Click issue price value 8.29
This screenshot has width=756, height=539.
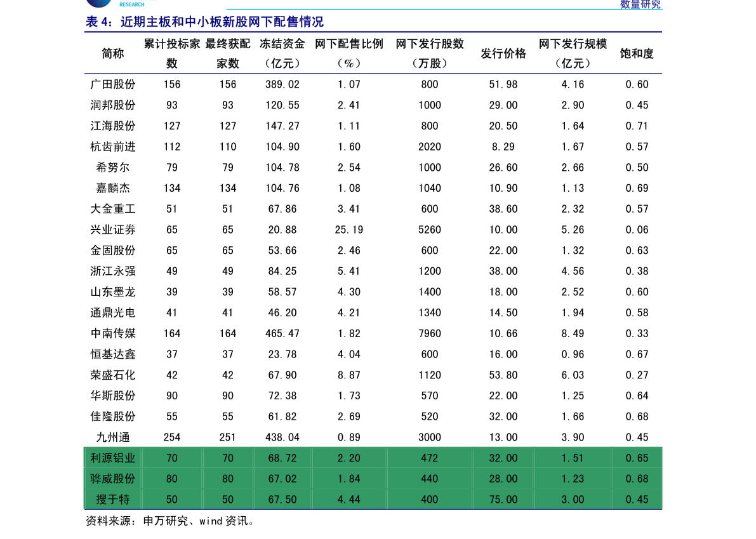point(503,147)
